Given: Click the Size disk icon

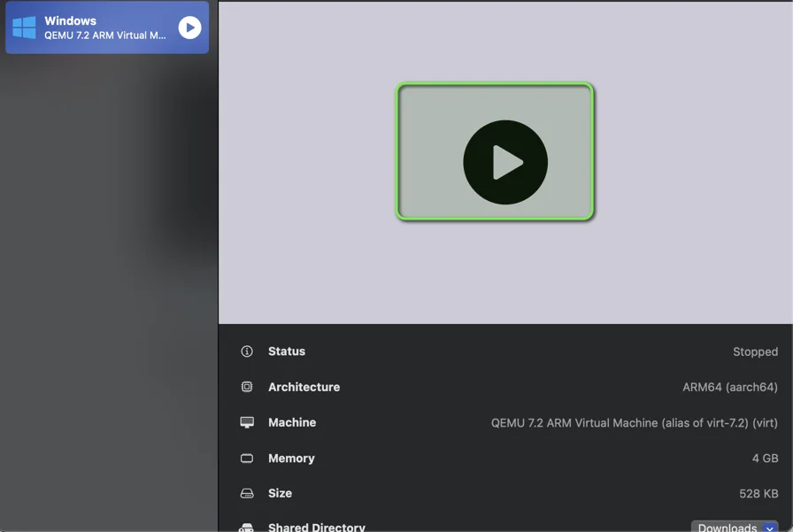Looking at the screenshot, I should pos(247,493).
